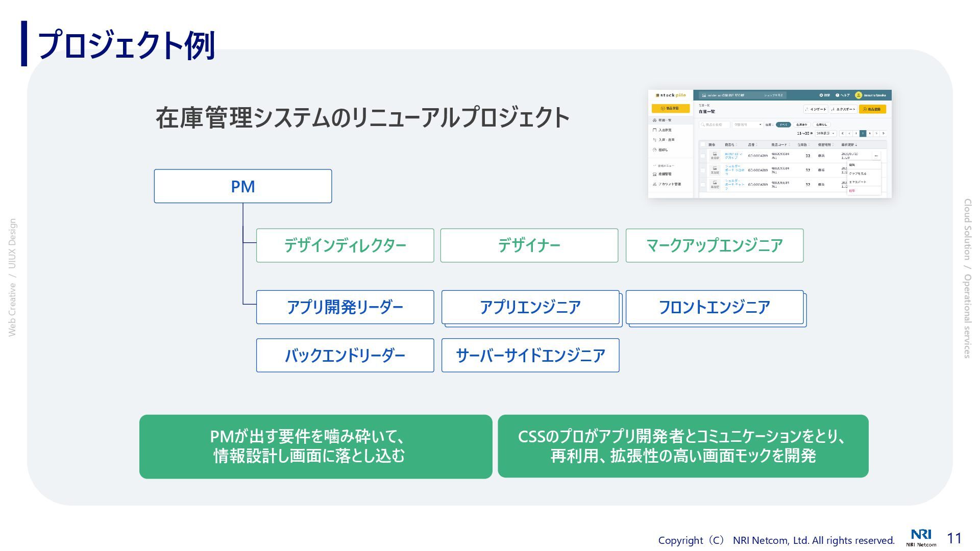The width and height of the screenshot is (980, 551).
Task: Select 削除 in the row context menu
Action: coord(852,191)
